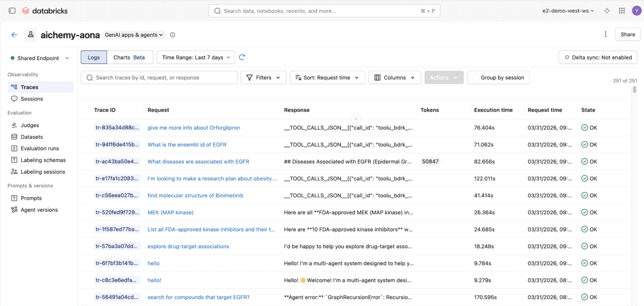Click the Request time column header
The width and height of the screenshot is (644, 306).
tap(545, 110)
